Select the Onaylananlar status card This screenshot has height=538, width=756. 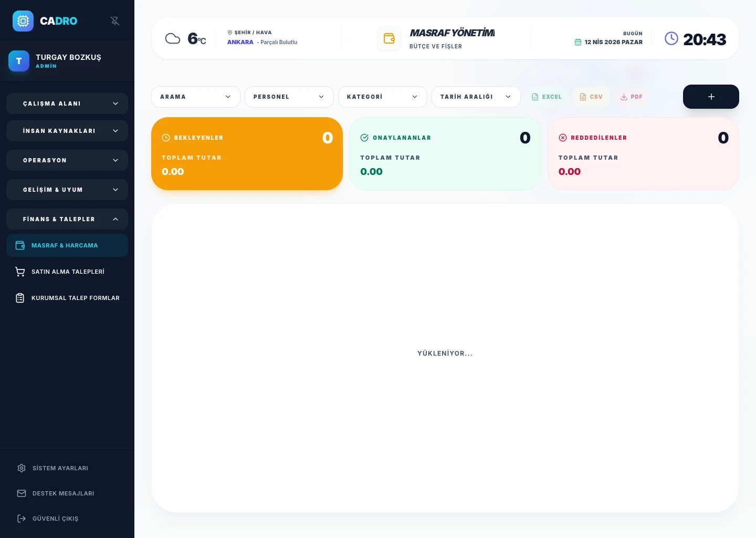[x=445, y=153]
